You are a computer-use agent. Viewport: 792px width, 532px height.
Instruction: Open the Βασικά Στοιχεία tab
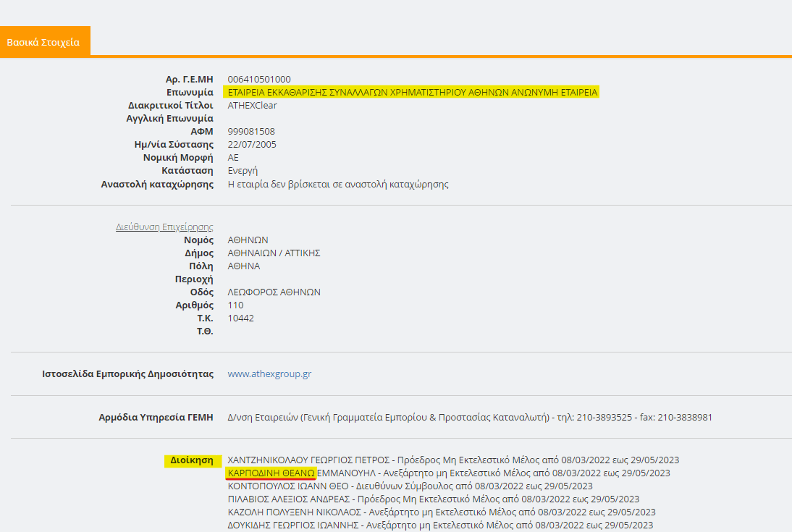[x=45, y=42]
